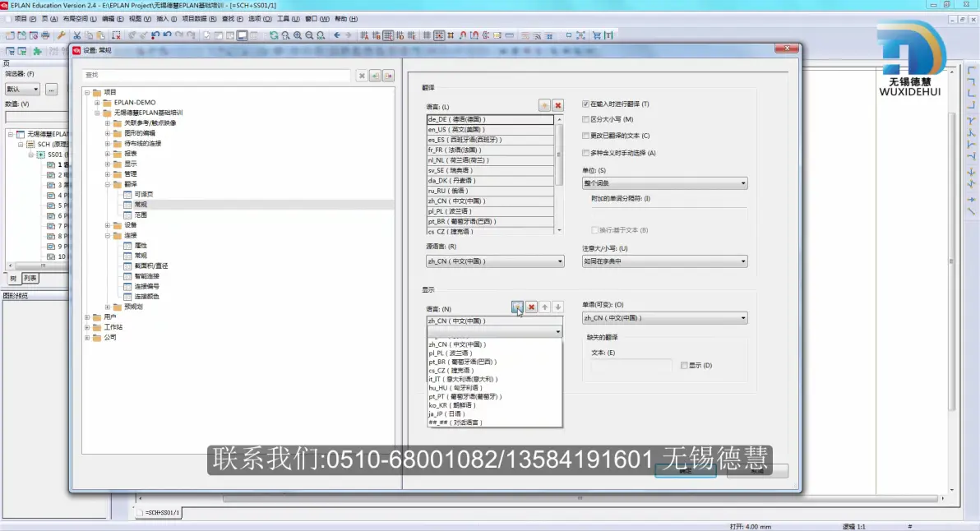Click the first grid snap icon in toolbar
The width and height of the screenshot is (980, 531).
[x=364, y=35]
